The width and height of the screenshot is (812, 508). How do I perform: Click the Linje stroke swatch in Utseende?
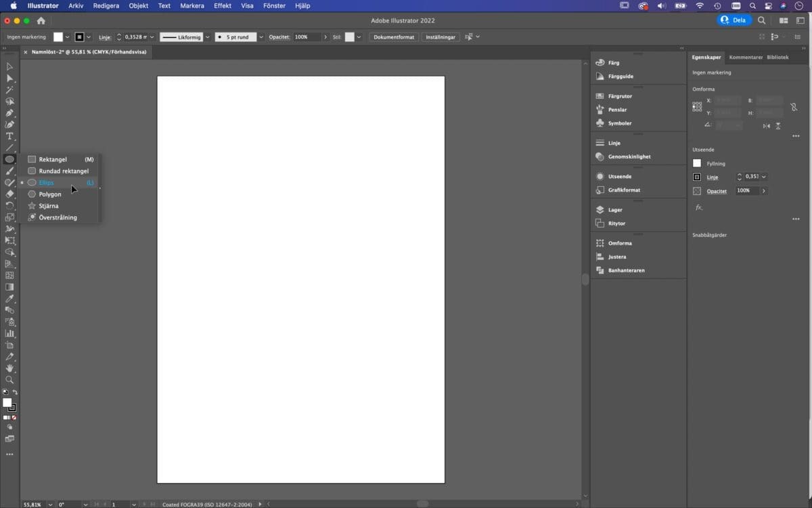pyautogui.click(x=697, y=177)
